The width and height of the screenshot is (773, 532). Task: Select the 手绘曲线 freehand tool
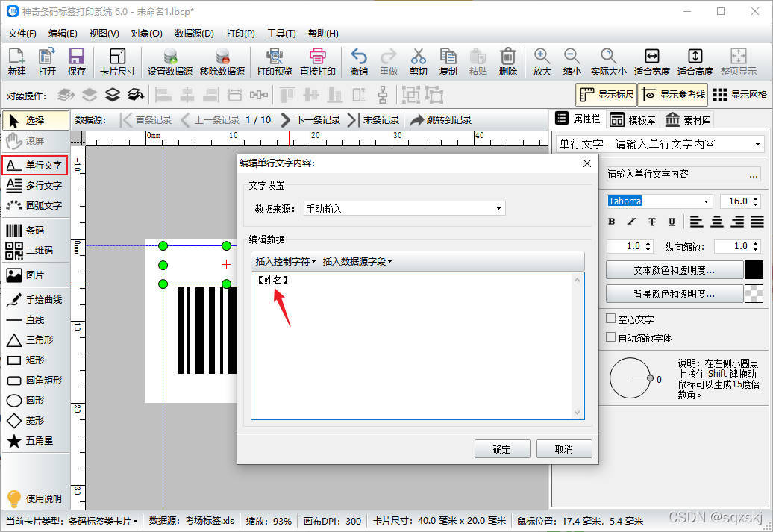point(34,300)
